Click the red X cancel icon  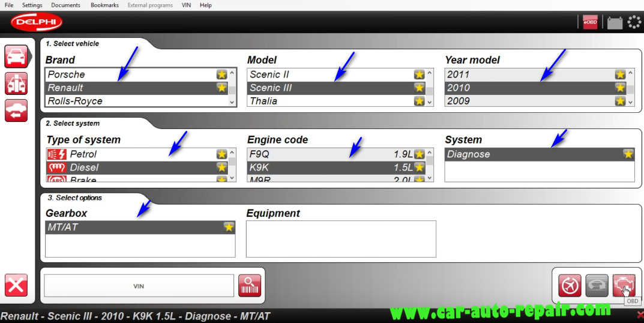(16, 285)
